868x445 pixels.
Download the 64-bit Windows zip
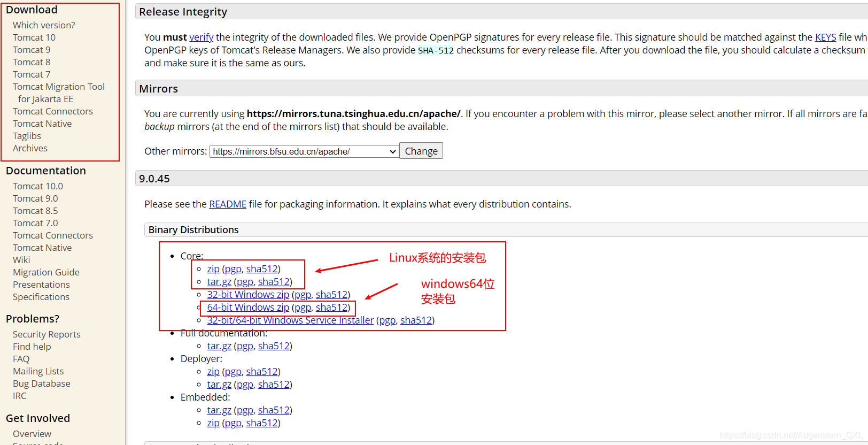[x=248, y=307]
